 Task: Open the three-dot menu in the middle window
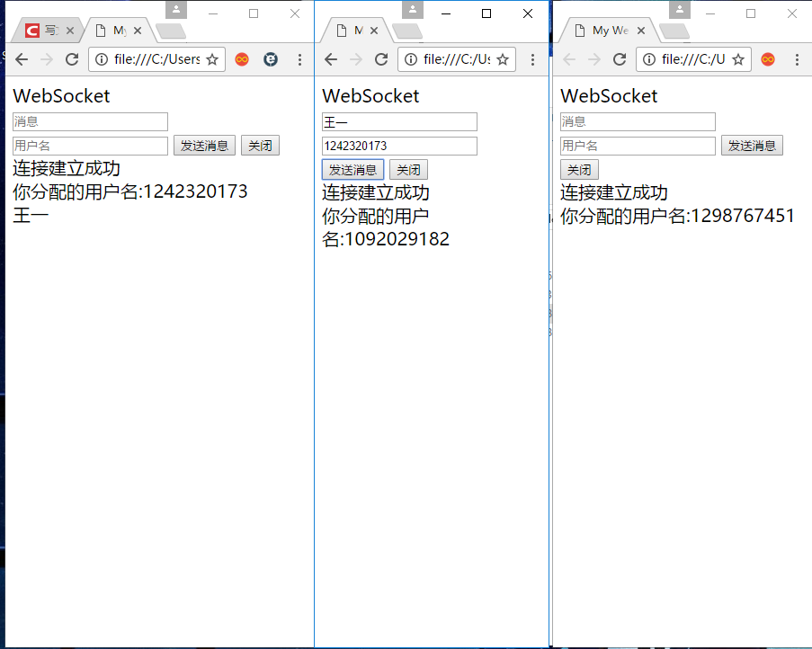click(x=533, y=59)
